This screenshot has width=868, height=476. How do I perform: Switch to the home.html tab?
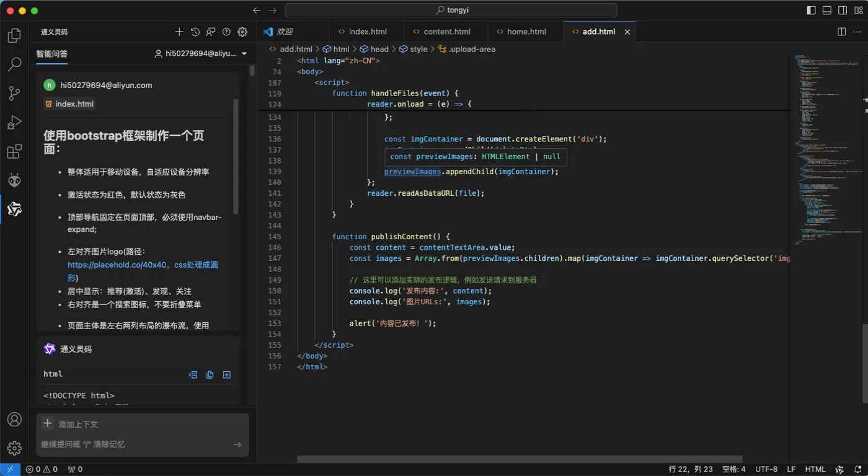(526, 32)
